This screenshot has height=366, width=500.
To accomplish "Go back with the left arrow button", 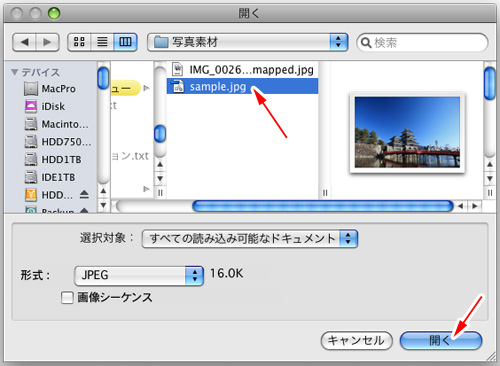I will pos(24,42).
